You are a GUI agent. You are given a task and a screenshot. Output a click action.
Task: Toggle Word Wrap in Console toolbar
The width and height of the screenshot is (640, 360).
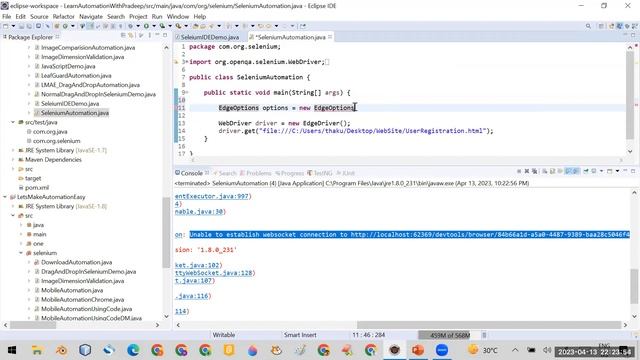point(560,171)
